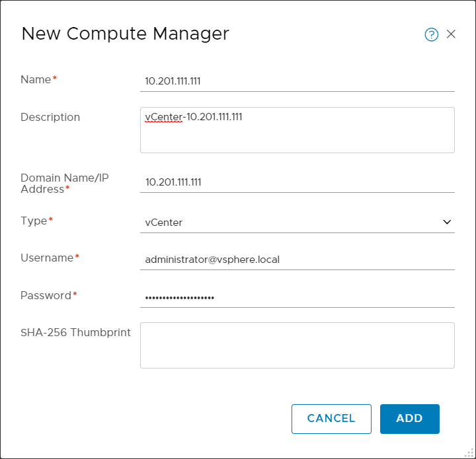This screenshot has width=476, height=459.
Task: Click the resize grip at dialog corner
Action: pyautogui.click(x=470, y=453)
